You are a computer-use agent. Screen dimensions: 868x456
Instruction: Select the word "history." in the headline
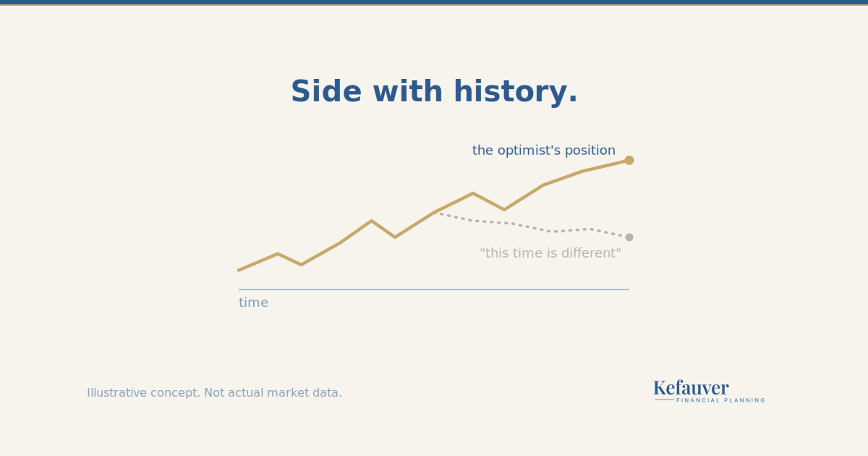pos(516,92)
